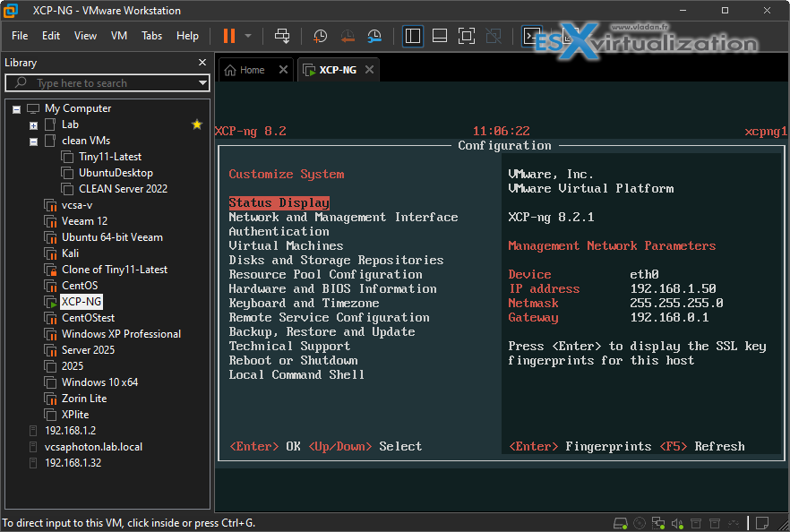Open the power options dropdown arrow

[248, 36]
